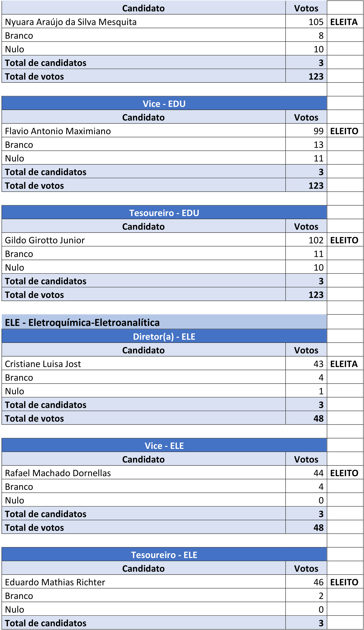Click the Vice - ELE section header

(164, 446)
